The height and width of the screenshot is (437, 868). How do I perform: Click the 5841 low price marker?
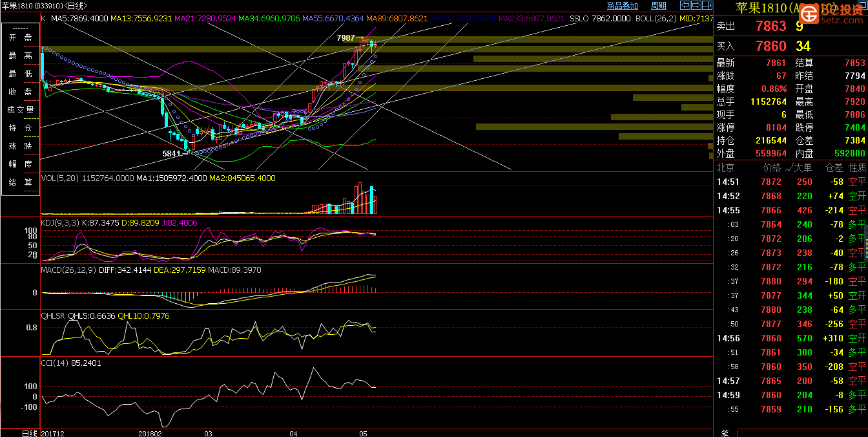(171, 154)
